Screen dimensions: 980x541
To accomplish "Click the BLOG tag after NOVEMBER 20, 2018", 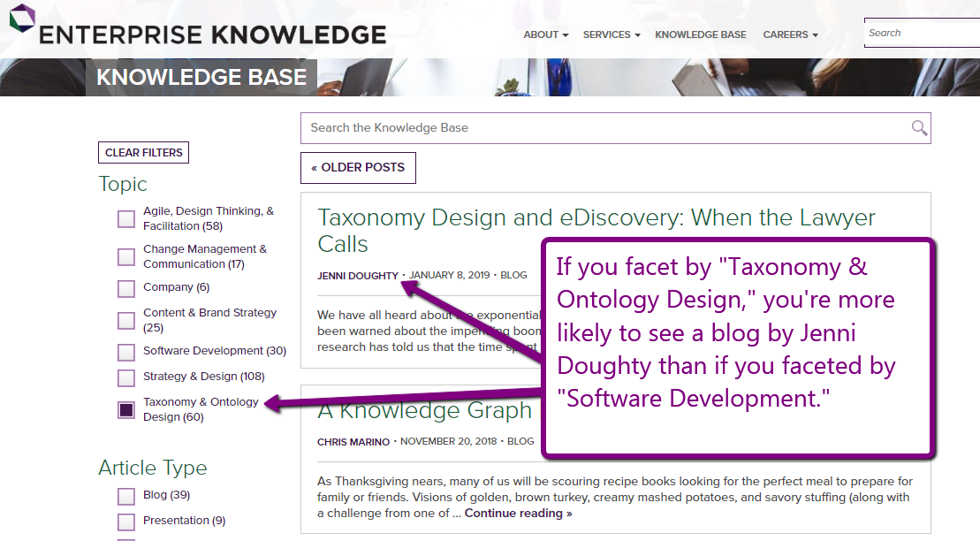I will [x=520, y=442].
